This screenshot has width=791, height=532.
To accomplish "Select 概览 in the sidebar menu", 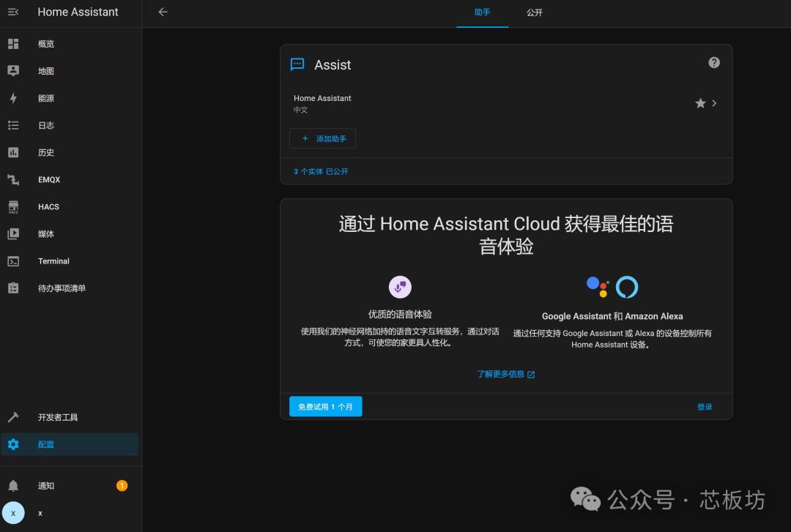I will click(x=46, y=44).
